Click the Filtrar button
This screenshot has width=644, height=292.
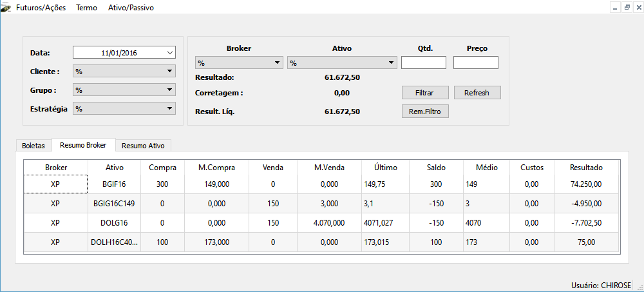pyautogui.click(x=425, y=93)
